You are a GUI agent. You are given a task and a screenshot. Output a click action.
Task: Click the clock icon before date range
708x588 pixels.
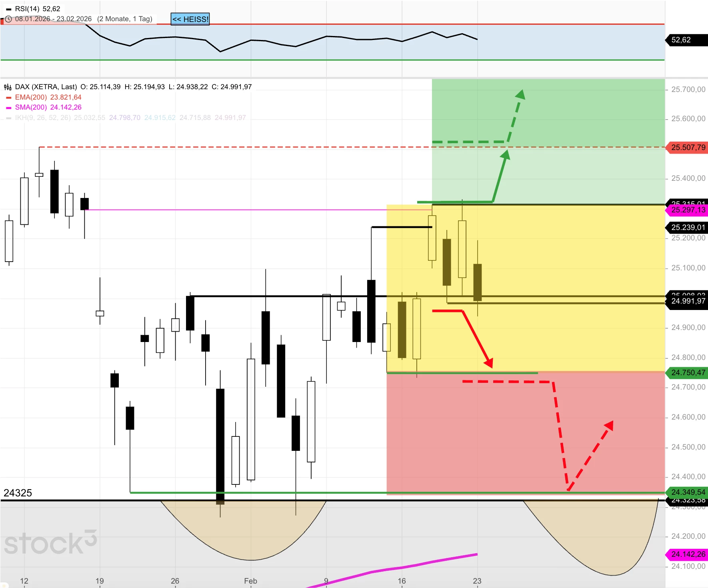(8, 19)
